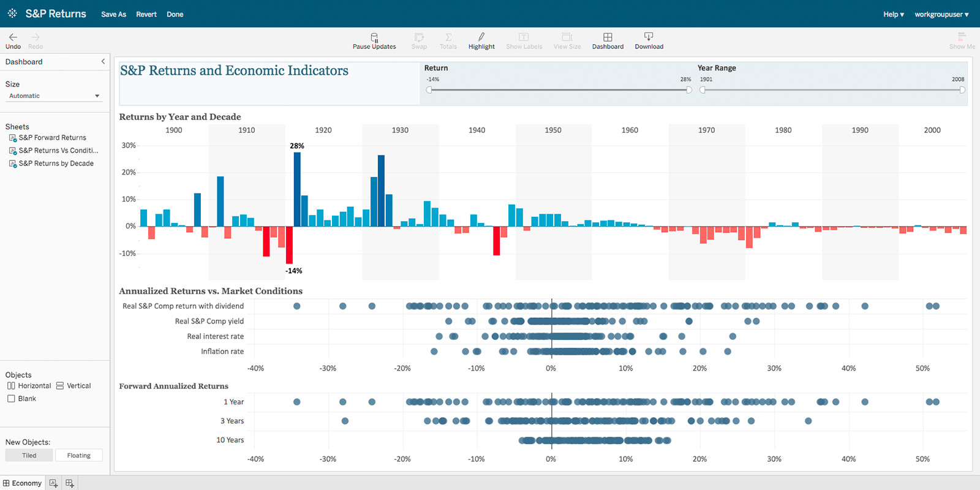Open the Help menu

[894, 14]
